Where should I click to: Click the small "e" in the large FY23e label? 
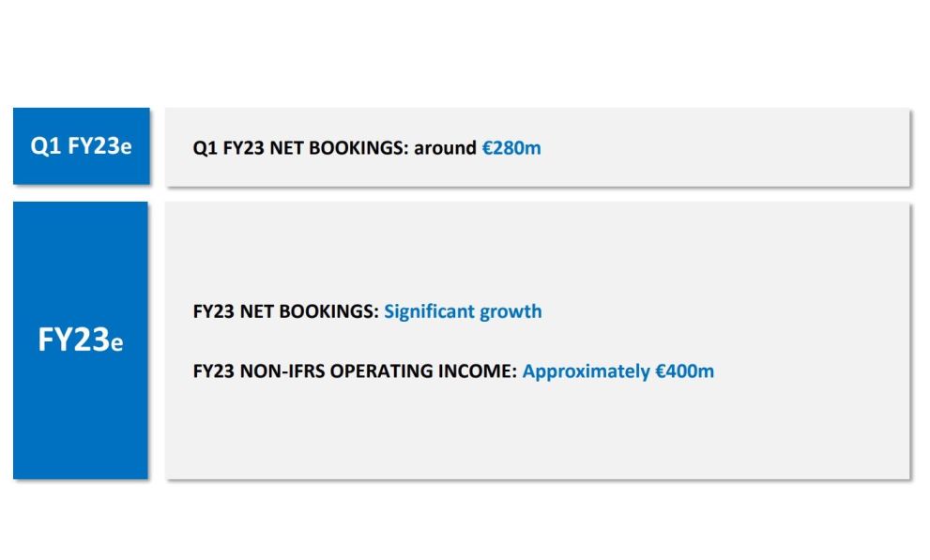click(117, 344)
